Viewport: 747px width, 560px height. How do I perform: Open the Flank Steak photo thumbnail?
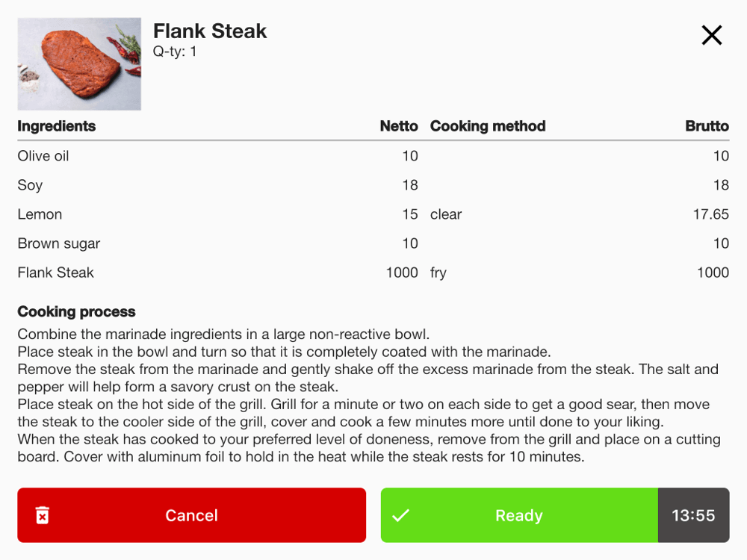click(x=79, y=64)
